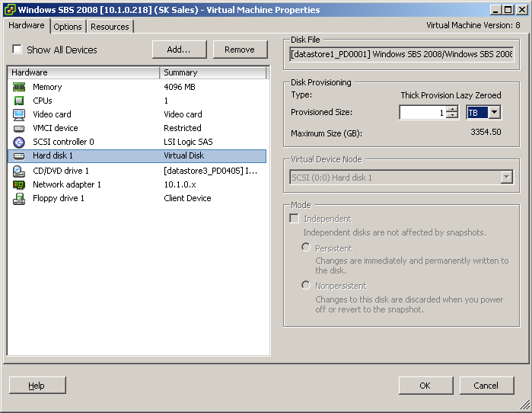
Task: Increase provisioned size with up arrow
Action: (x=452, y=109)
